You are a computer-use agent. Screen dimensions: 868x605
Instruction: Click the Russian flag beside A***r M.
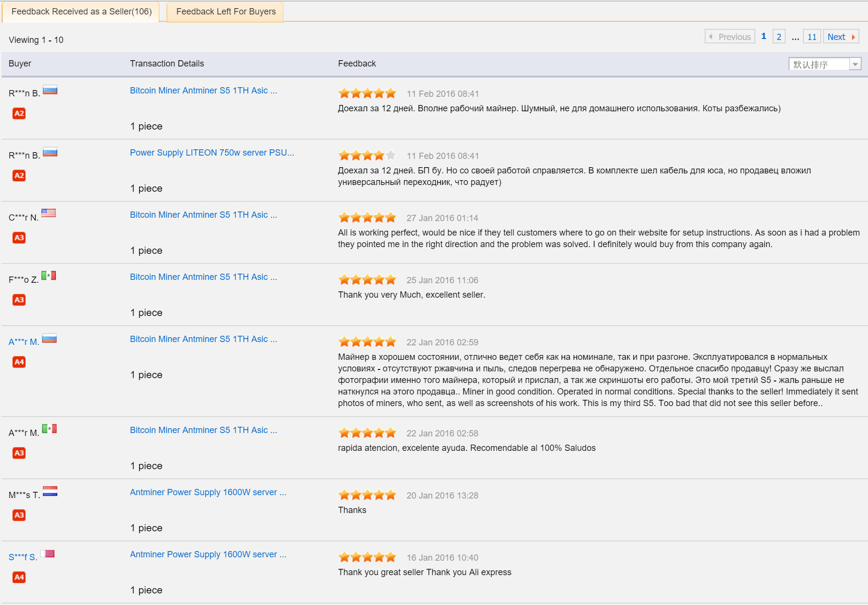click(x=50, y=339)
